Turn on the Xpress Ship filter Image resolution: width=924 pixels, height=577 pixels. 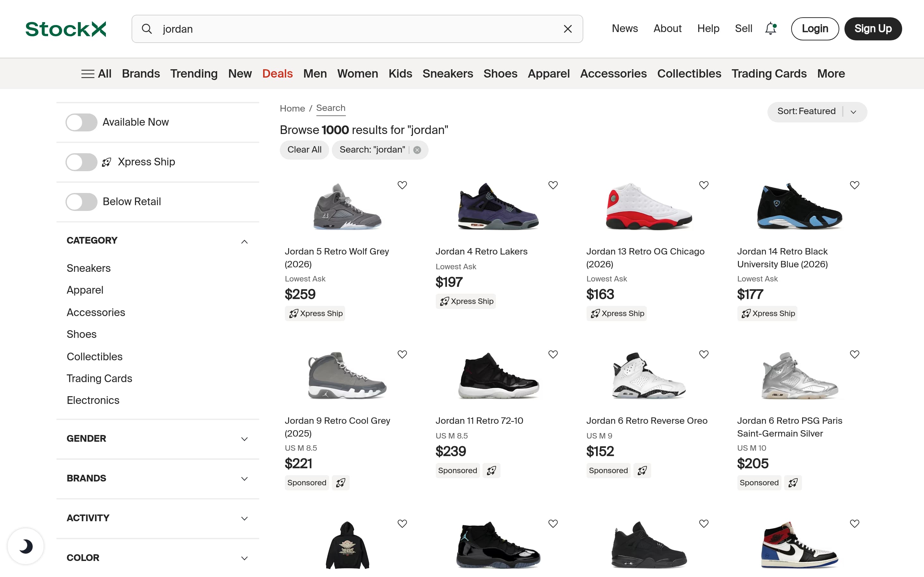point(81,162)
